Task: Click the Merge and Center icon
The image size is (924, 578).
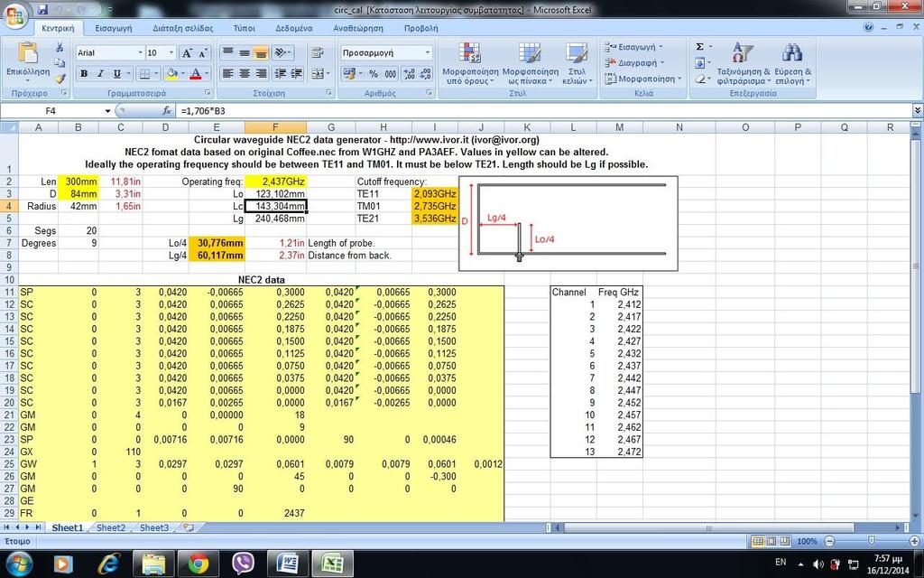Action: (317, 74)
